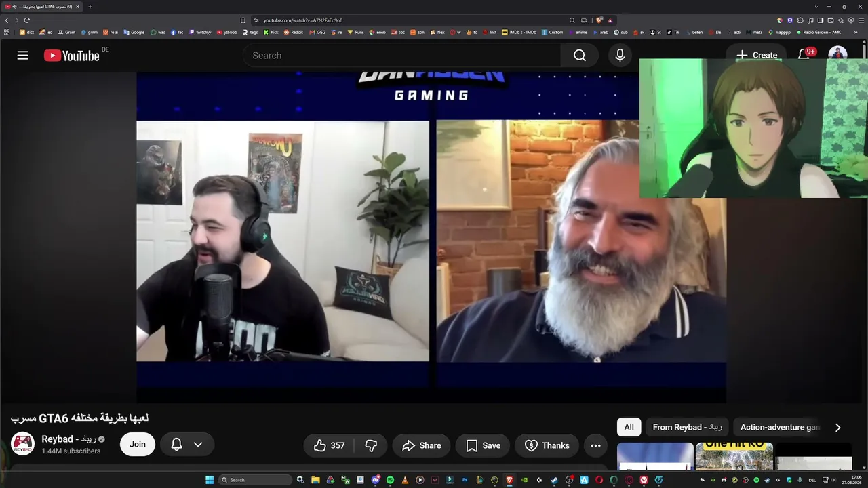The image size is (868, 488).
Task: Select the All filter chip
Action: point(629,427)
